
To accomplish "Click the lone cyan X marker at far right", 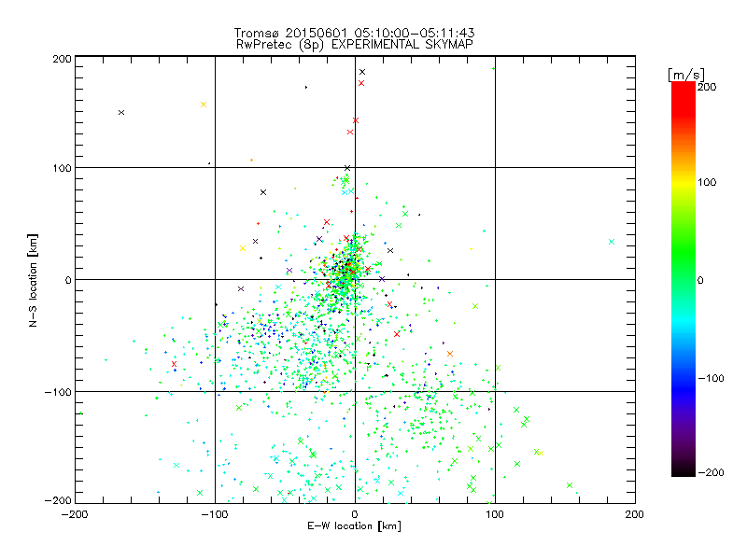I will coord(612,242).
